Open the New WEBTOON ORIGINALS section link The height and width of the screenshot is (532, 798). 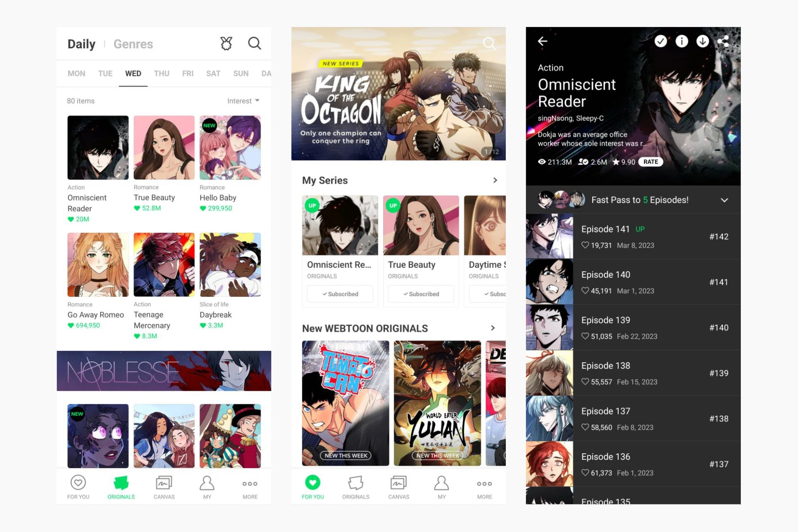coord(493,328)
